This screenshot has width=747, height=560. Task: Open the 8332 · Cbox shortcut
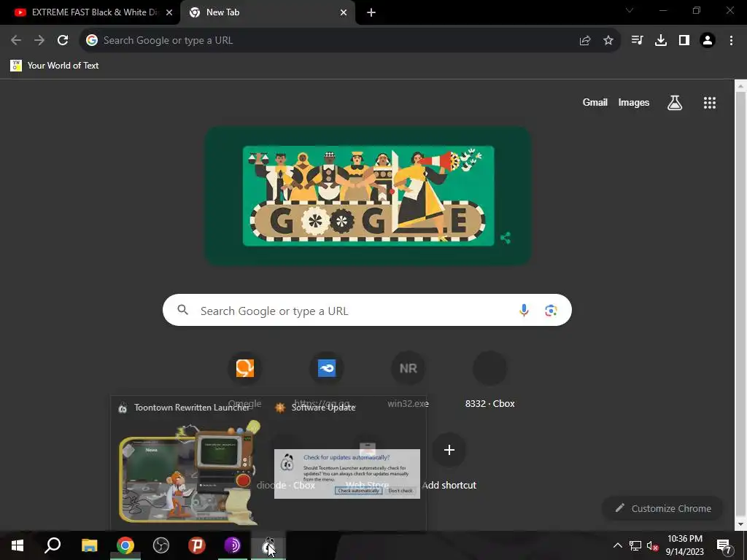pos(489,380)
